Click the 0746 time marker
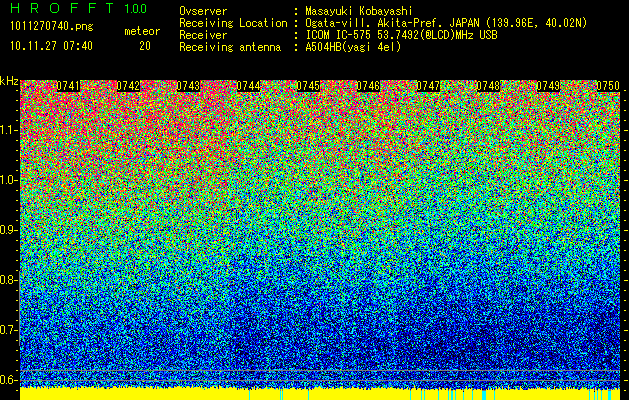 [368, 86]
